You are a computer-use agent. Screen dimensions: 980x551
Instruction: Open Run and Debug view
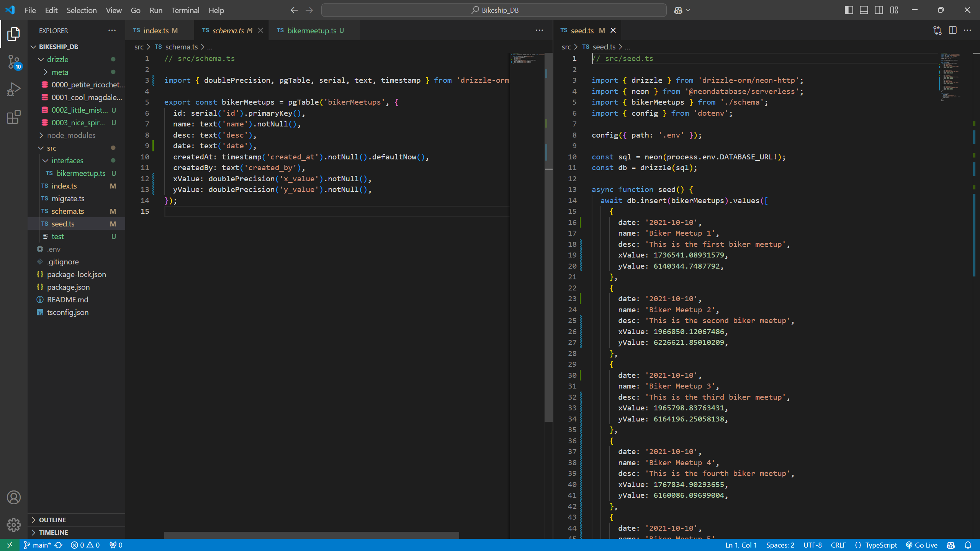pos(14,90)
